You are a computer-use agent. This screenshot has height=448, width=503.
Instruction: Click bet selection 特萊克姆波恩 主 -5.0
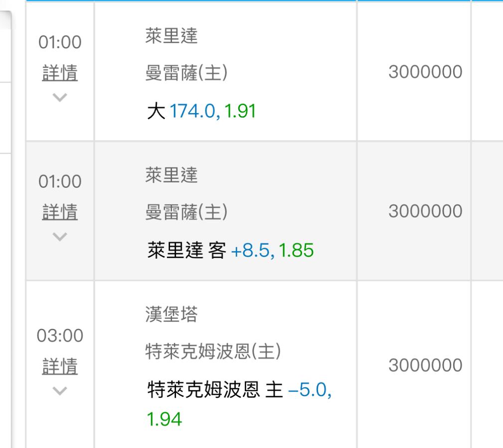coord(239,390)
